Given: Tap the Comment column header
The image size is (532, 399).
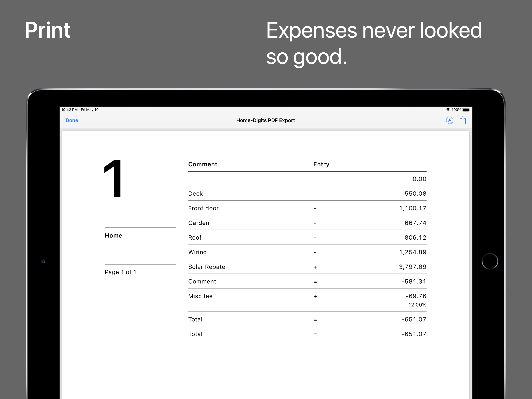Looking at the screenshot, I should point(203,164).
